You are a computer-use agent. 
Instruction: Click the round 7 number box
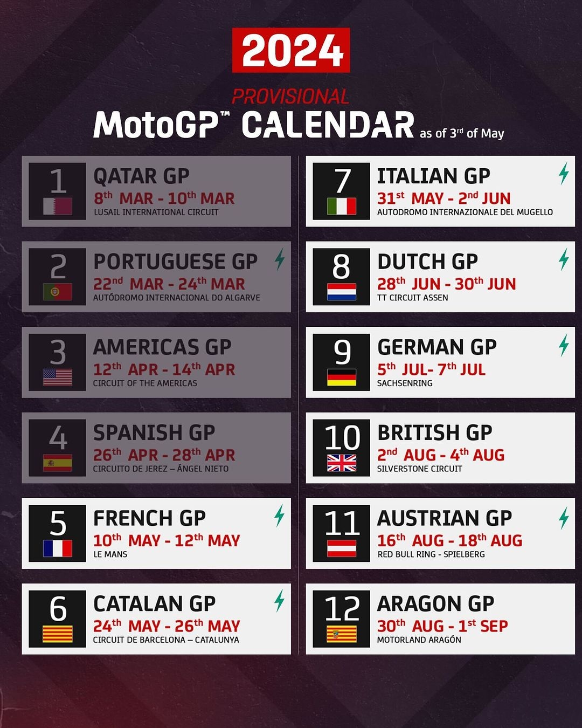coord(342,191)
